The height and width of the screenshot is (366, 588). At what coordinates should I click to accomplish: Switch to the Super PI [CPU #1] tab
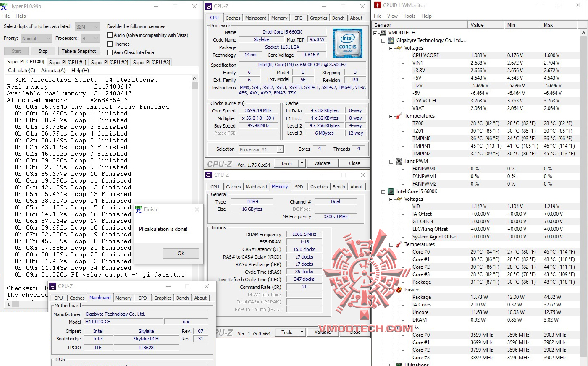[68, 62]
